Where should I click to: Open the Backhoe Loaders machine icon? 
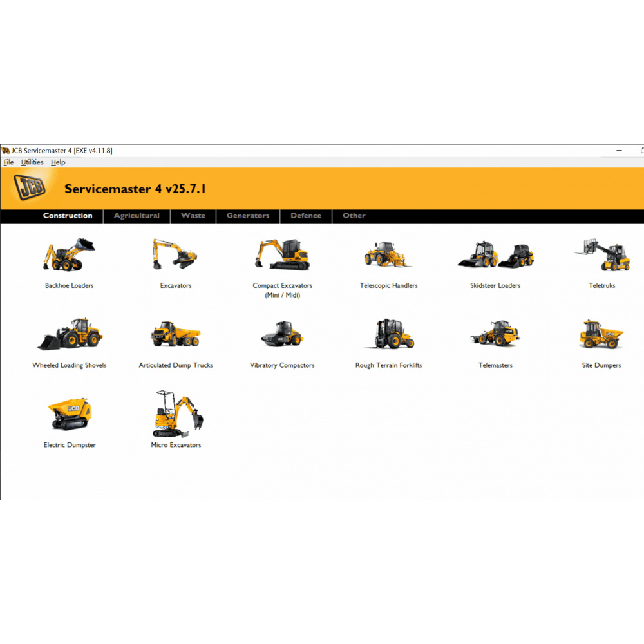69,254
